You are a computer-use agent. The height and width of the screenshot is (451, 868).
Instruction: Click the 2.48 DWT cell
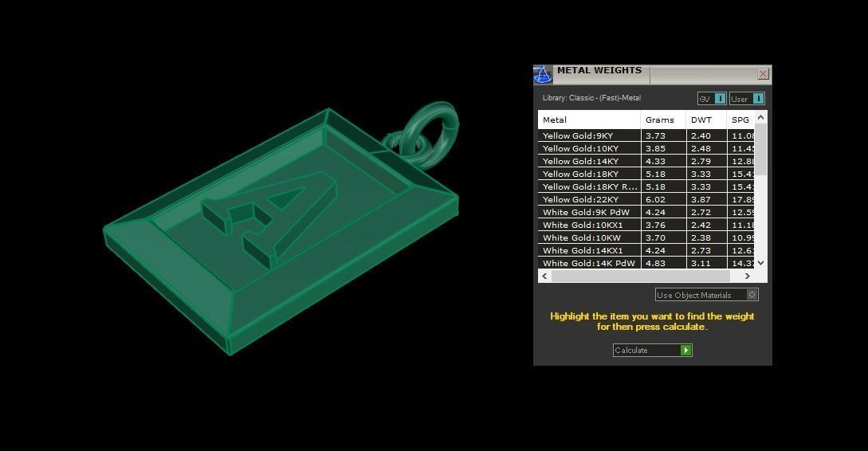tap(706, 148)
